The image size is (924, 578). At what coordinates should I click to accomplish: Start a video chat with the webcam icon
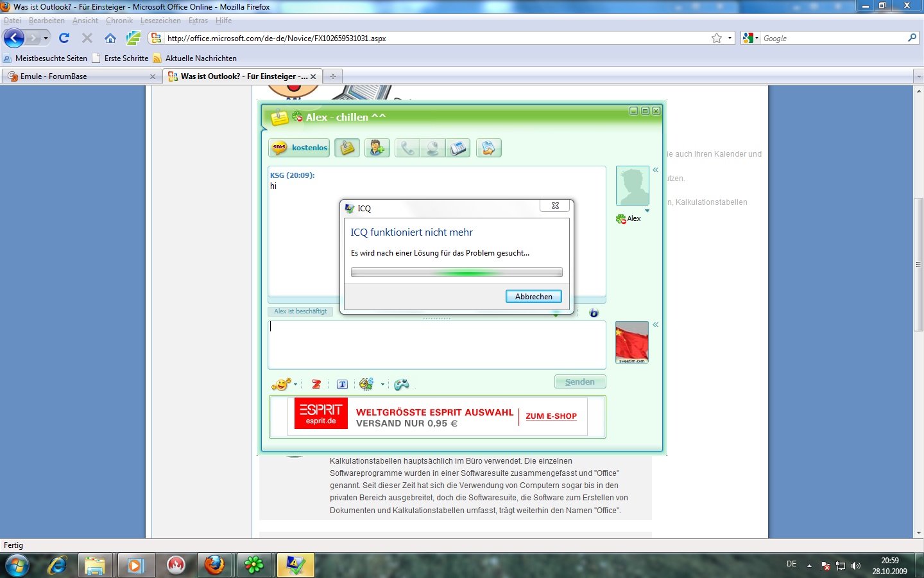click(432, 148)
